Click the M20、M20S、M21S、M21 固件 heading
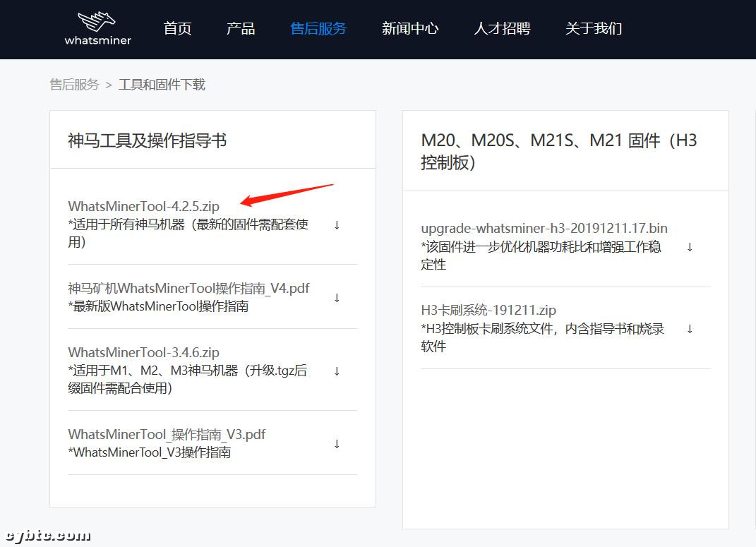 [559, 151]
